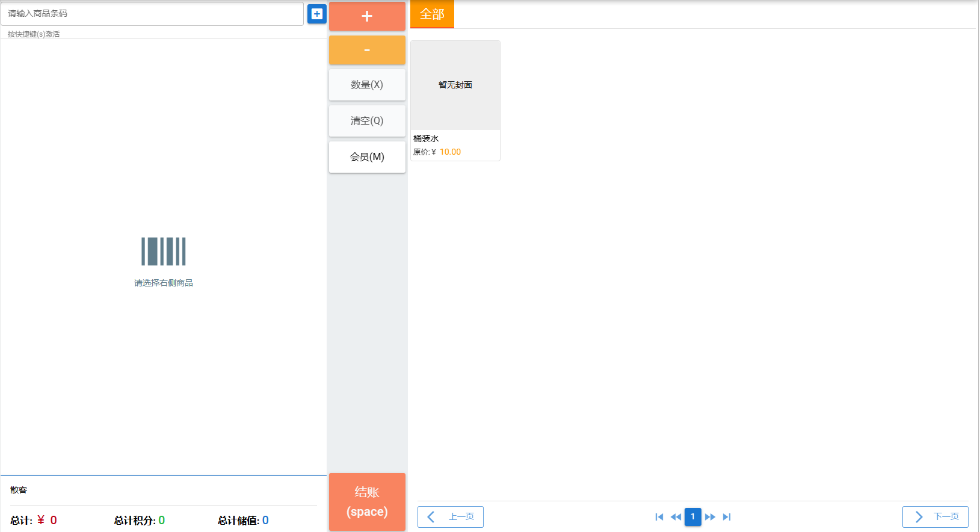Select page number 1
The height and width of the screenshot is (532, 980).
[693, 517]
